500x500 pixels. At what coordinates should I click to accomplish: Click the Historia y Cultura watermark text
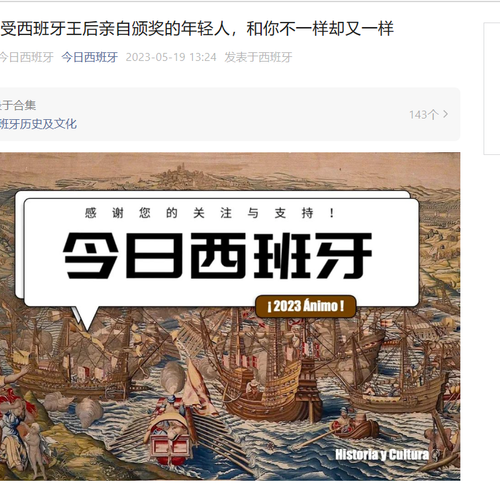click(x=382, y=454)
